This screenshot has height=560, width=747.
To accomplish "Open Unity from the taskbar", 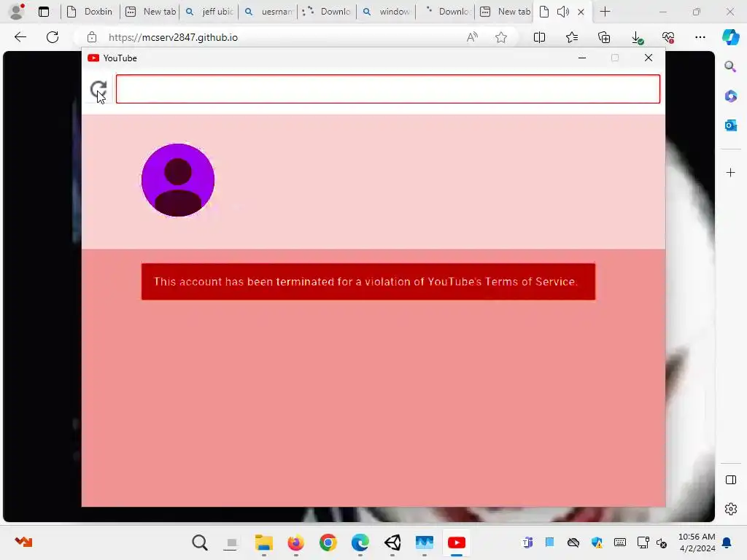I will point(392,542).
